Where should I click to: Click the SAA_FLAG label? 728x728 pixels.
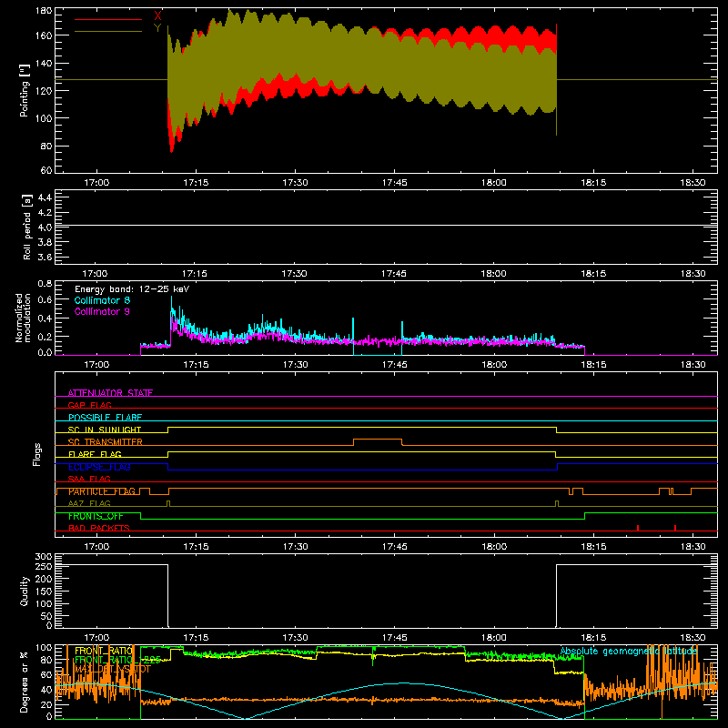point(89,479)
